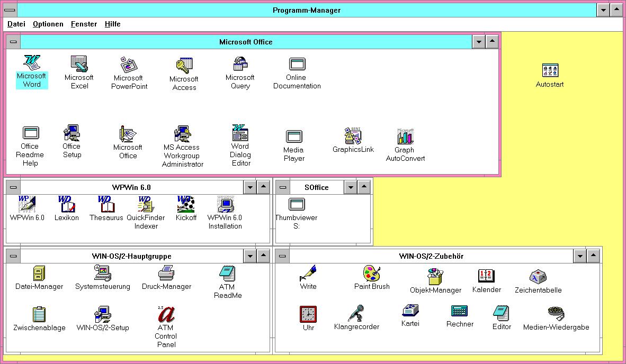Click the Kartei card file icon

click(x=410, y=310)
